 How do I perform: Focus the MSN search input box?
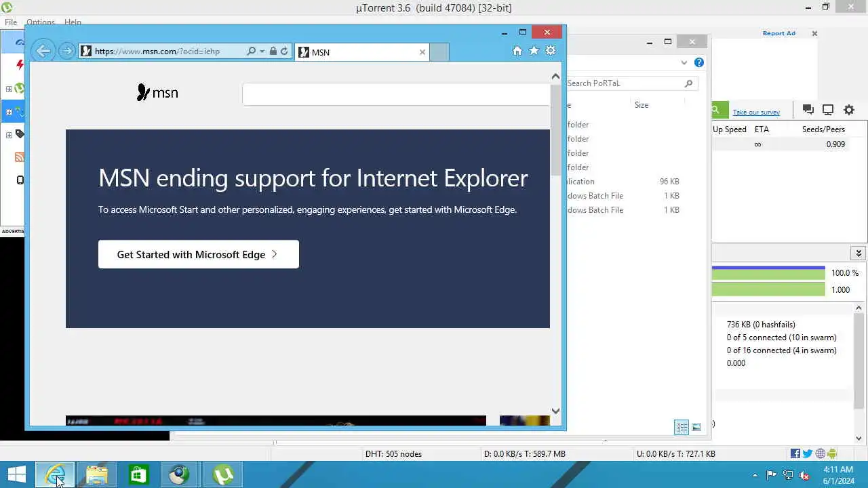(x=396, y=94)
